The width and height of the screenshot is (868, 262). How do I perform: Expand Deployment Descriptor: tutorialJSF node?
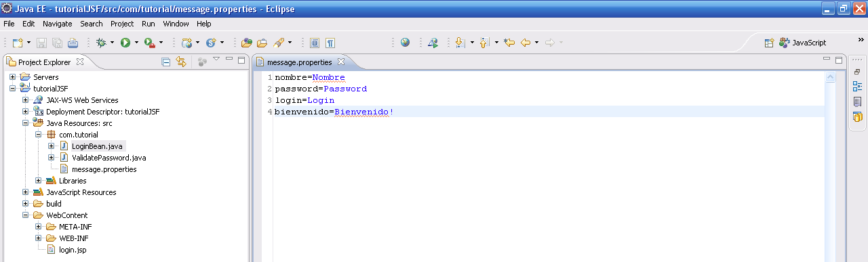click(x=26, y=112)
